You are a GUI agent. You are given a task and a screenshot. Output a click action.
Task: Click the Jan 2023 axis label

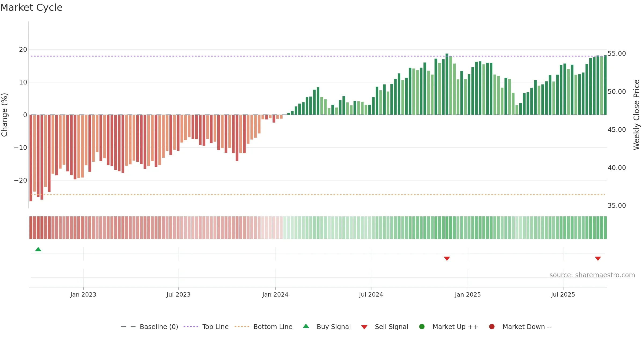click(x=83, y=294)
